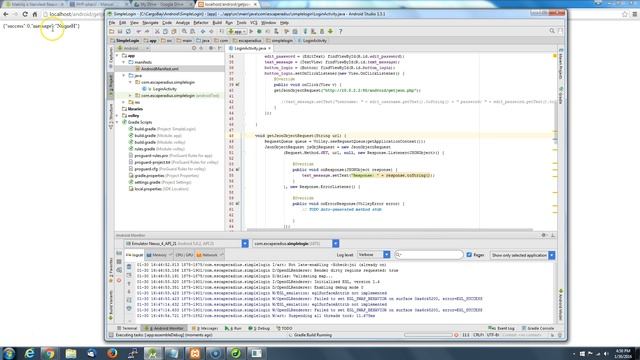Viewport: 640px width, 360px height.
Task: Click the escaperadius breadcrumb item
Action: click(x=247, y=41)
